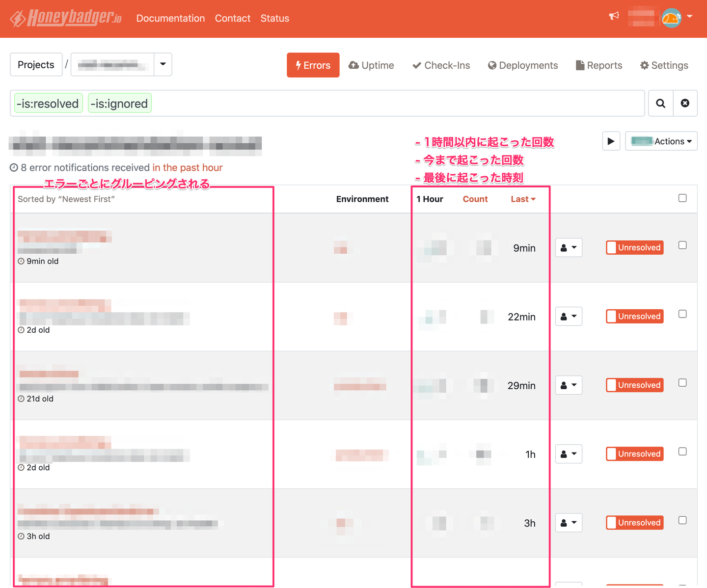Open the Contact link
This screenshot has width=707, height=588.
tap(233, 18)
